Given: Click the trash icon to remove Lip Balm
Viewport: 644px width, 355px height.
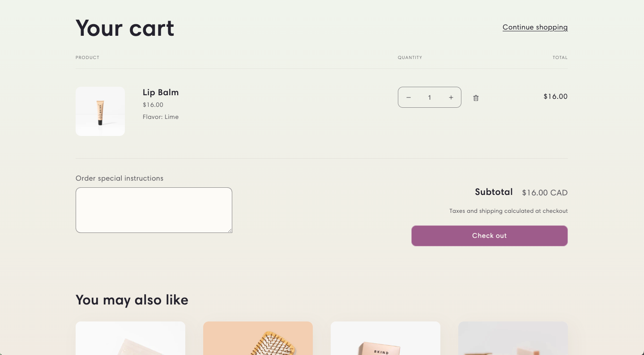Looking at the screenshot, I should pos(476,98).
